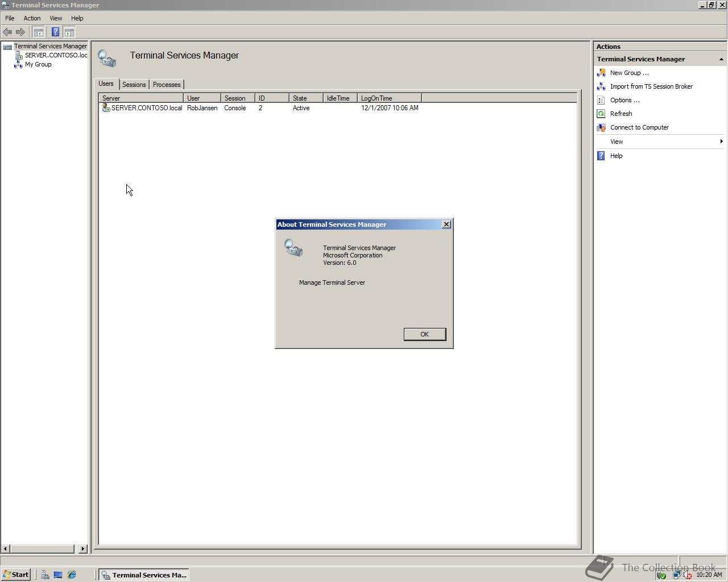Click OK in the About dialog

tap(425, 334)
